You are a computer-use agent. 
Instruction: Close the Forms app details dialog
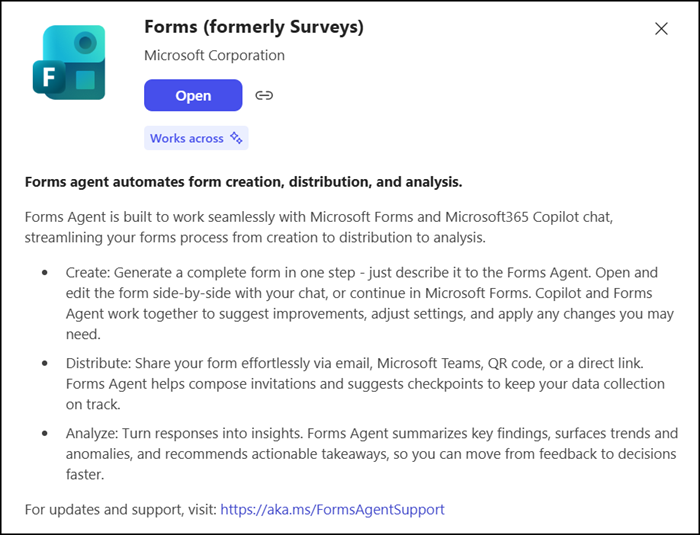click(x=661, y=29)
